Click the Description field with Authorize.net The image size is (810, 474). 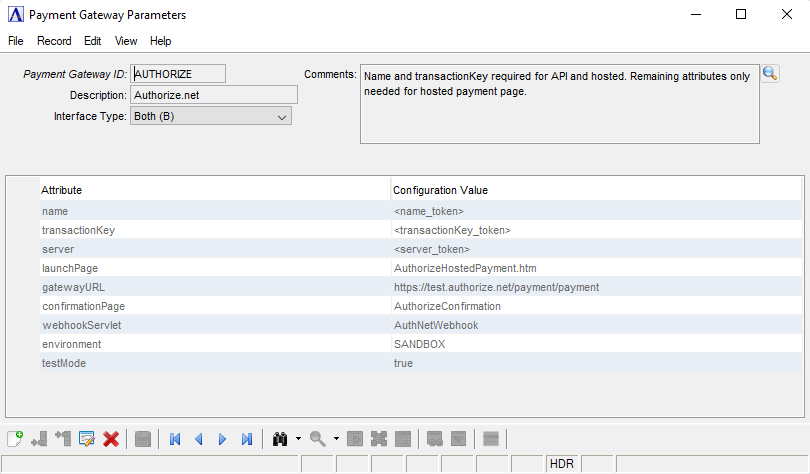coord(214,95)
